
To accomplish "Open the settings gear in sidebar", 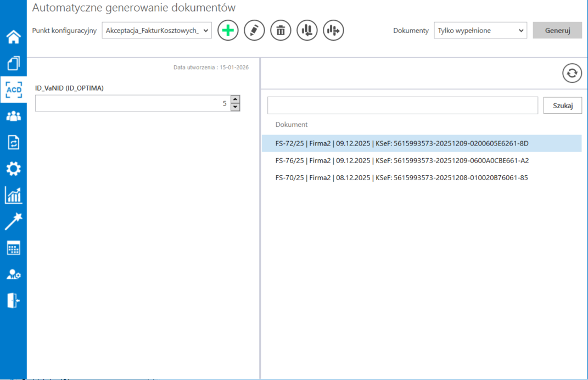I will (13, 169).
